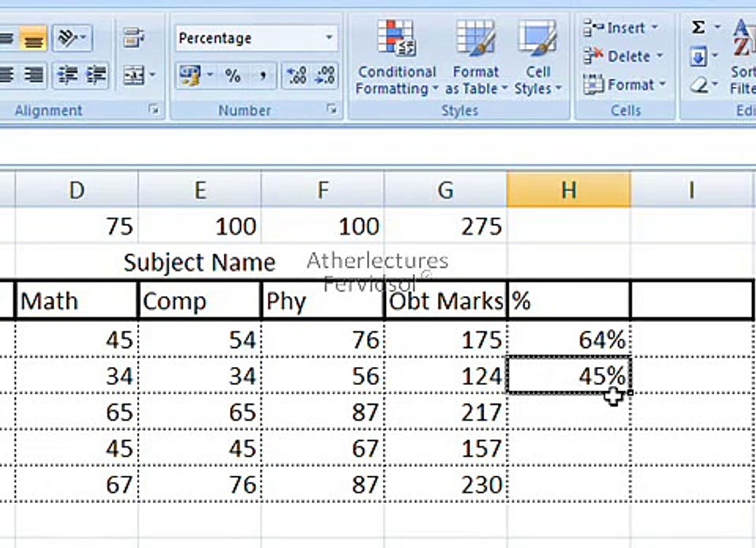Select the Obt Marks cell 175
Viewport: 756px width, 548px height.
[x=445, y=339]
